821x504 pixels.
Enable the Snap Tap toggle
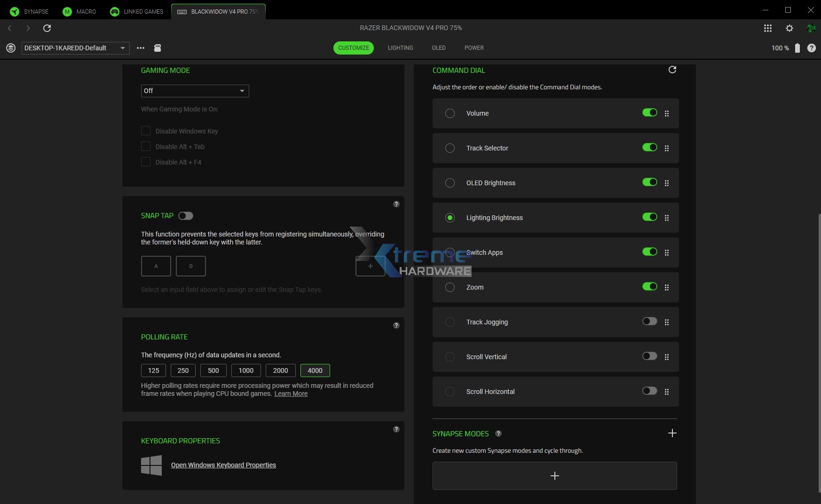click(185, 216)
